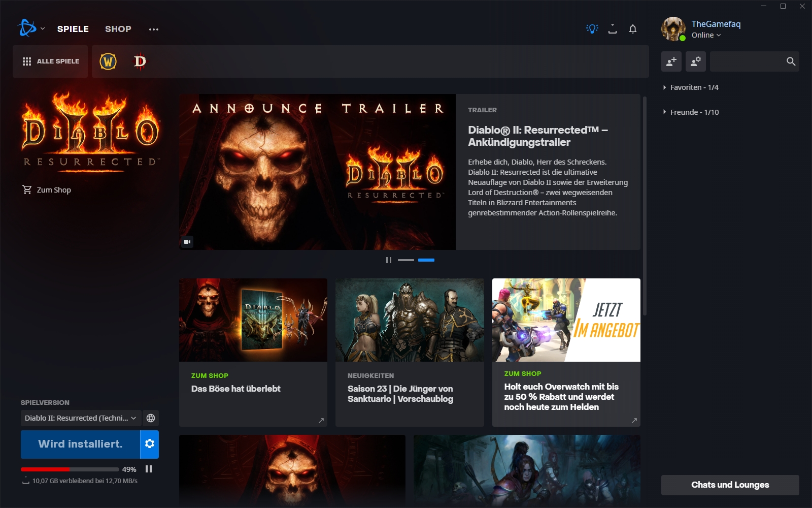Open the Overwatch Jetzt im Angebot thumbnail
The width and height of the screenshot is (812, 508).
[x=566, y=320]
